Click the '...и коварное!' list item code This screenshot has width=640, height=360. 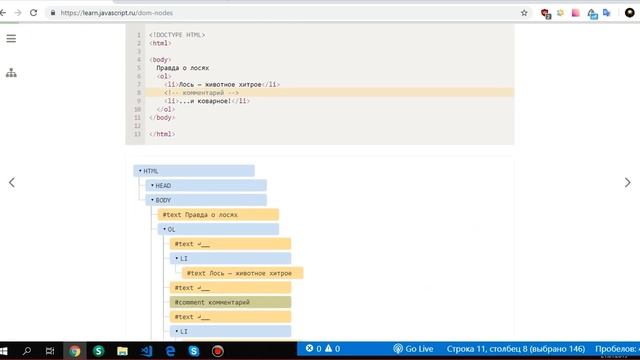207,101
